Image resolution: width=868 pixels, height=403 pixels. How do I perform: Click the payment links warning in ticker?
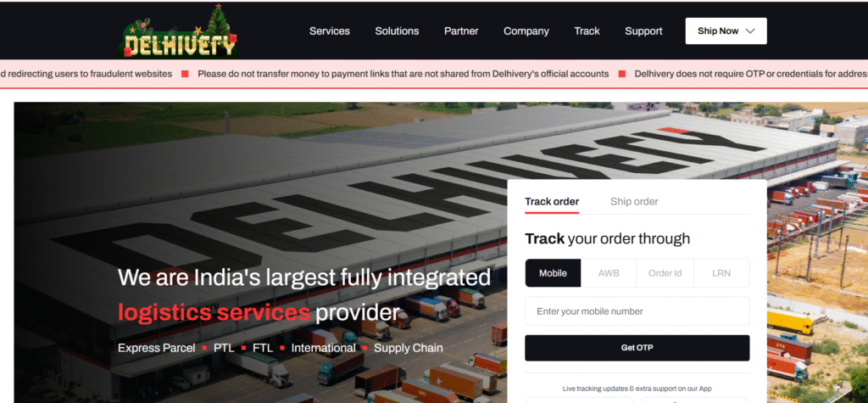click(403, 74)
